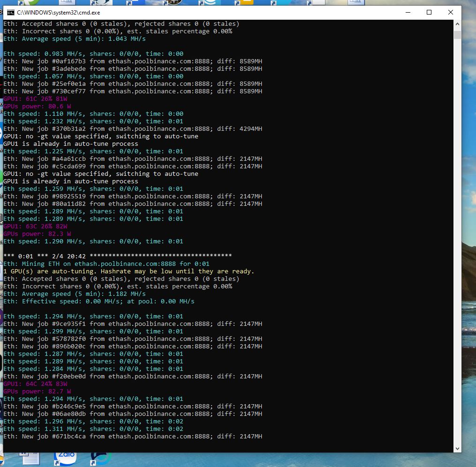Click the 'New job #25ef0e1a' line
The height and width of the screenshot is (467, 476).
click(133, 84)
